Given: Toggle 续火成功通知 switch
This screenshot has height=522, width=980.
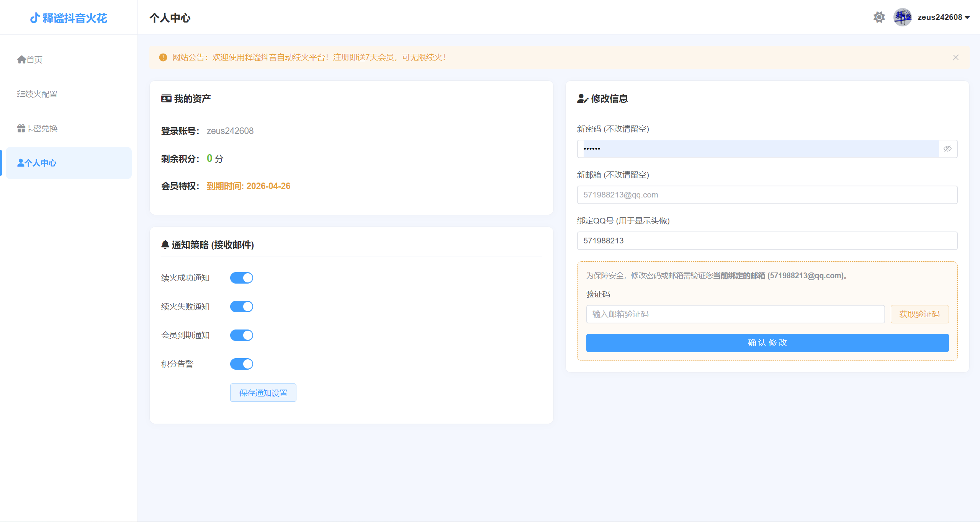Looking at the screenshot, I should [241, 277].
